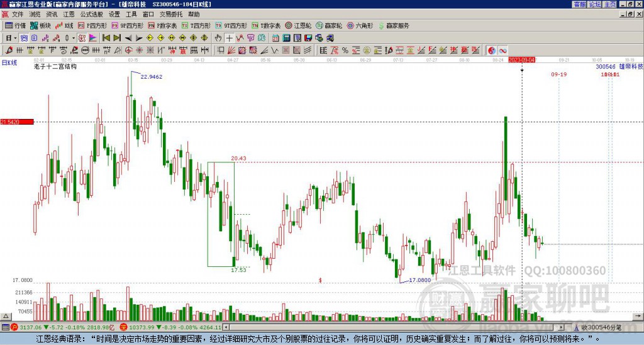Click the yellow diamond left-arrow icon

pyautogui.click(x=150, y=38)
